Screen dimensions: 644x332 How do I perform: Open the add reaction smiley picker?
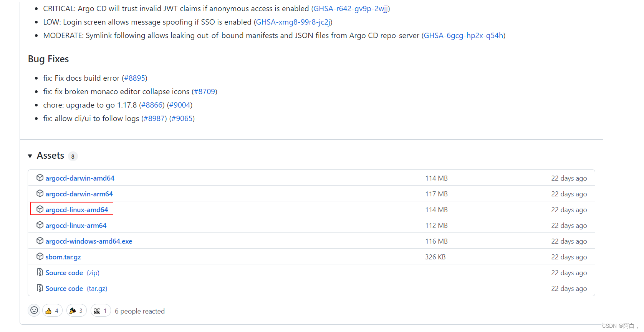[34, 310]
